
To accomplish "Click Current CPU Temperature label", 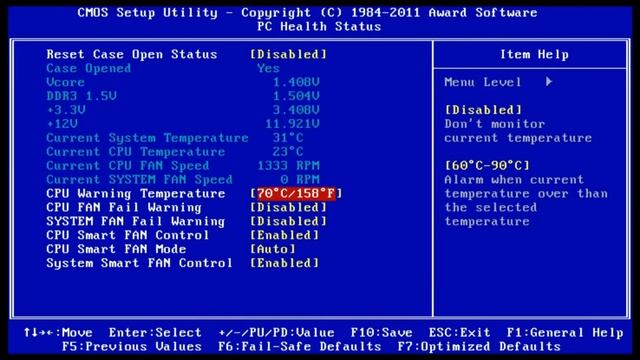I will (x=136, y=152).
